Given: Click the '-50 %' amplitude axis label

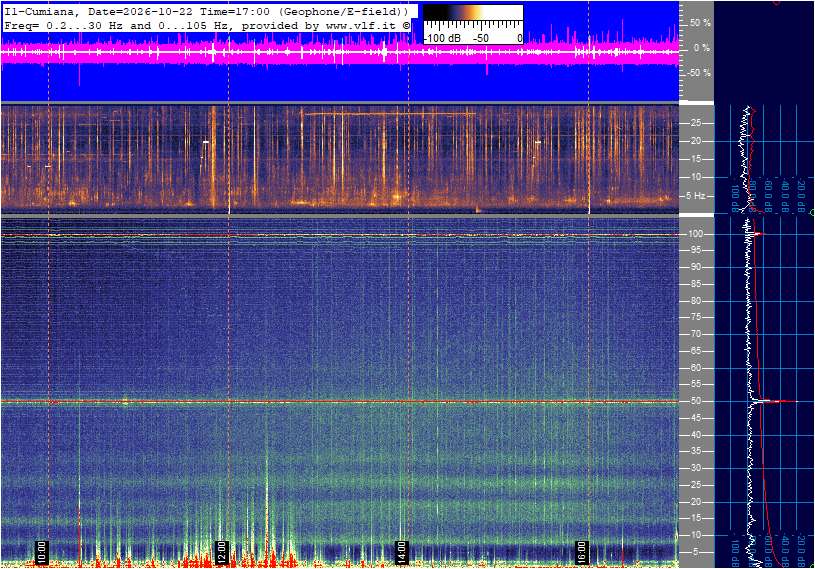Looking at the screenshot, I should click(699, 73).
